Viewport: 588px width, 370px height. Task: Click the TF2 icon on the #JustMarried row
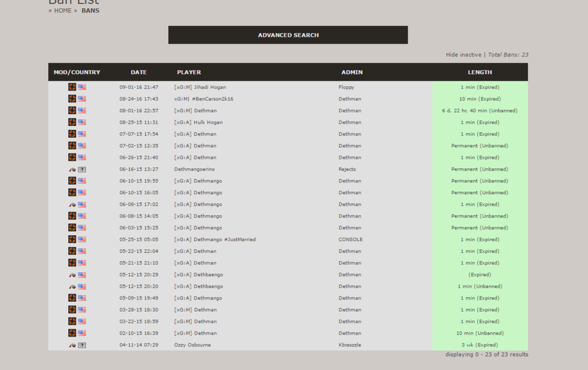pos(72,239)
